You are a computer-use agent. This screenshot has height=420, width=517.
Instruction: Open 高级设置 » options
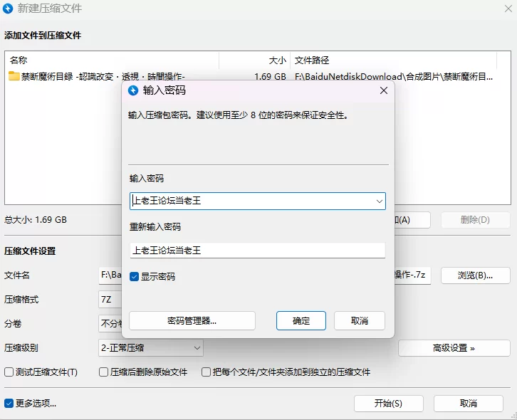[x=454, y=348]
